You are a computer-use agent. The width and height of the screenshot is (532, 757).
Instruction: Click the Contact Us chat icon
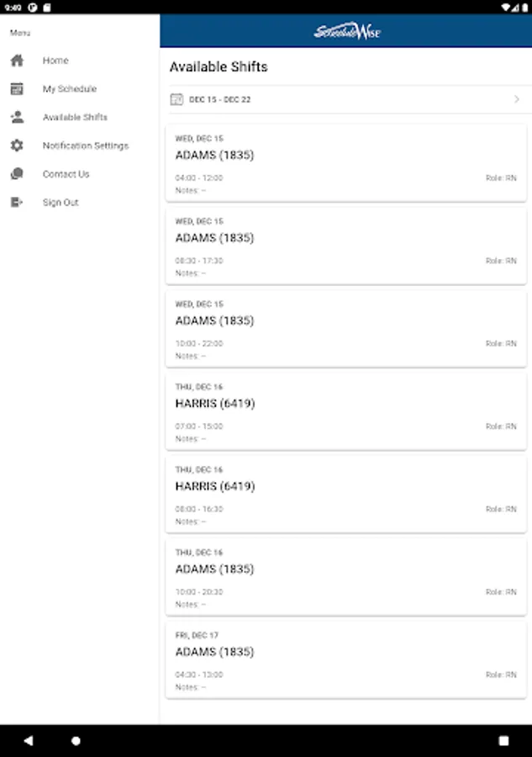[17, 174]
